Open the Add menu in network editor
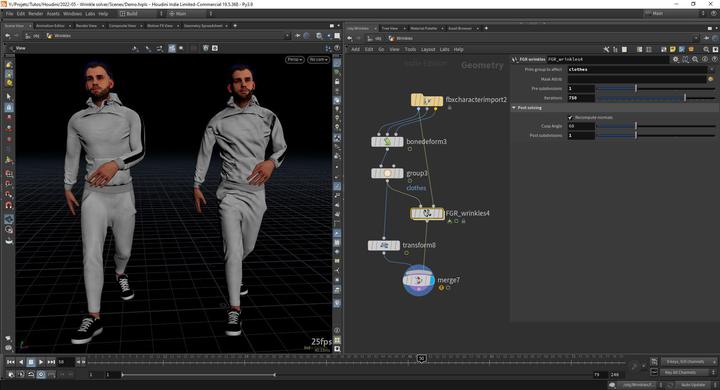The height and width of the screenshot is (390, 720). click(355, 50)
